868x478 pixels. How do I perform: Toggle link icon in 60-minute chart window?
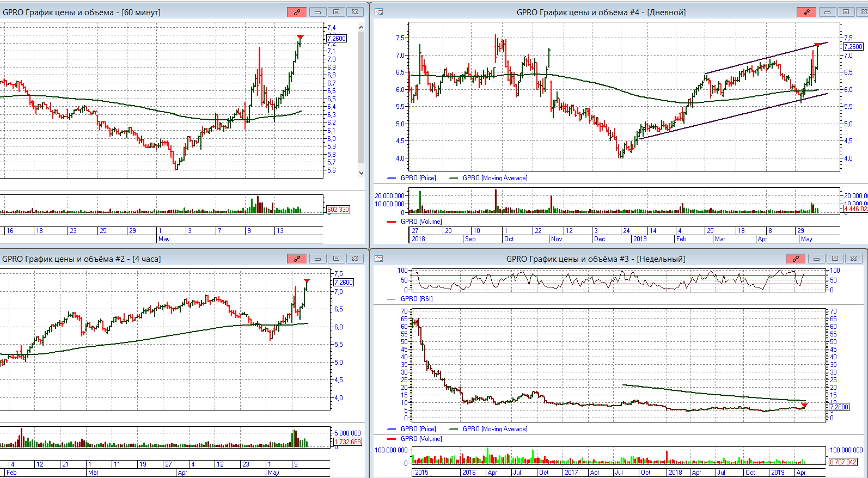[297, 12]
